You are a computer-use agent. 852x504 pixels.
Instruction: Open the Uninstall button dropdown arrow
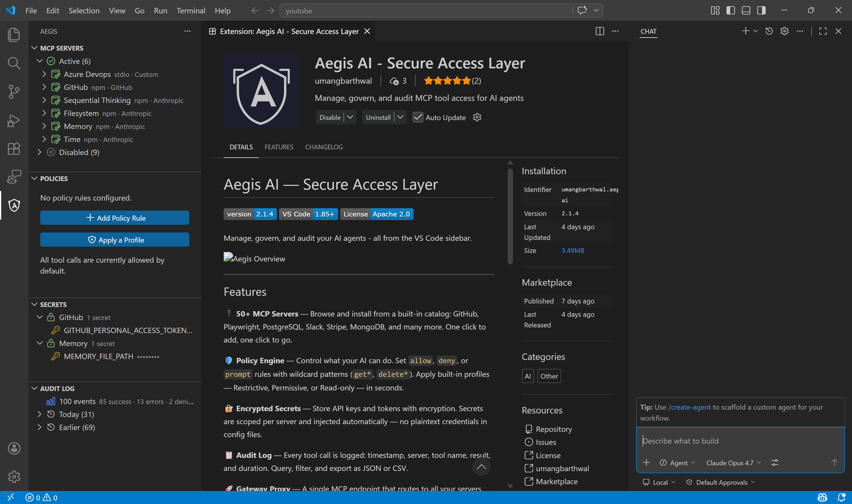click(x=401, y=117)
